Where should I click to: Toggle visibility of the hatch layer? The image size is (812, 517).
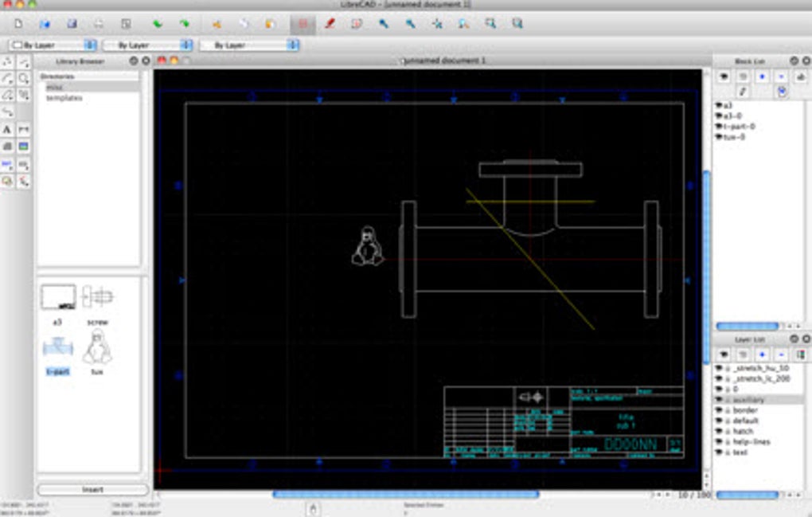(719, 431)
